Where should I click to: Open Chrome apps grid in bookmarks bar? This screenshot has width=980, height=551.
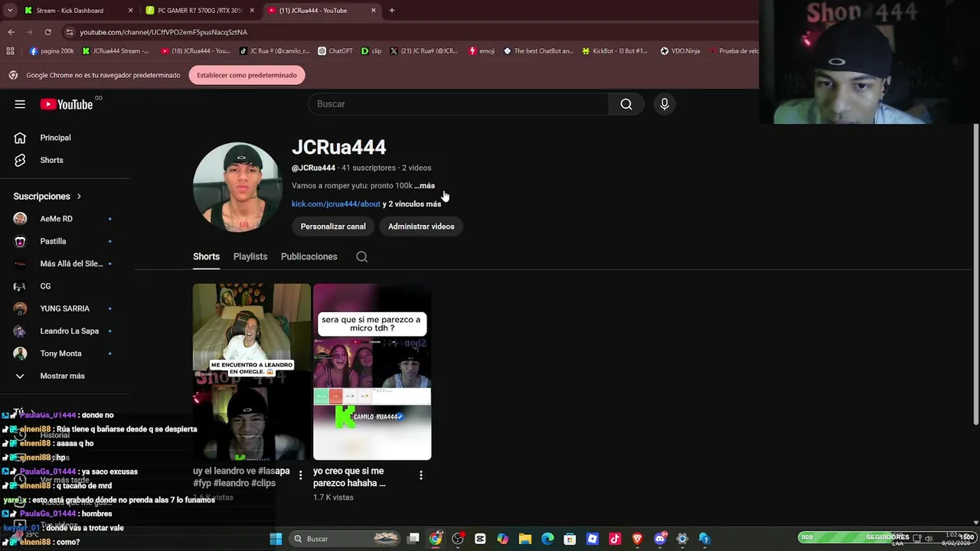[10, 51]
